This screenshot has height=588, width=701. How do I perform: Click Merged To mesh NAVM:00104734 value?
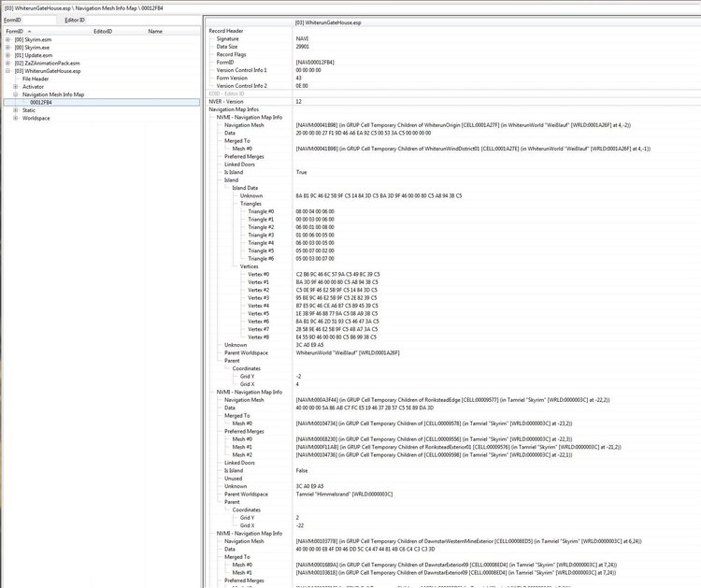click(x=434, y=423)
